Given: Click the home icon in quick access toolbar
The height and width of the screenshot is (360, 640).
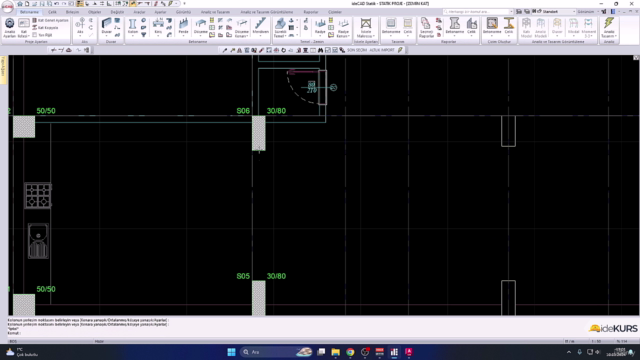Looking at the screenshot, I should coord(20,4).
